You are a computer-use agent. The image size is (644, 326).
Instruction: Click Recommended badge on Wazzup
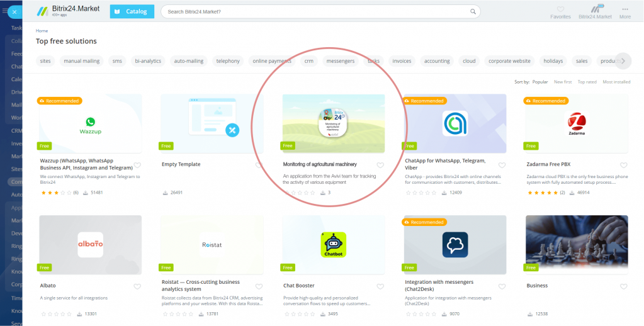point(60,101)
